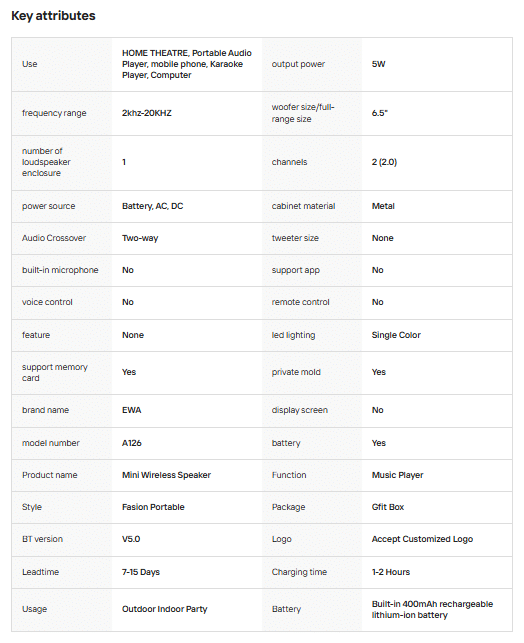Click the cabinet material value Metal
The height and width of the screenshot is (643, 524).
coord(383,206)
